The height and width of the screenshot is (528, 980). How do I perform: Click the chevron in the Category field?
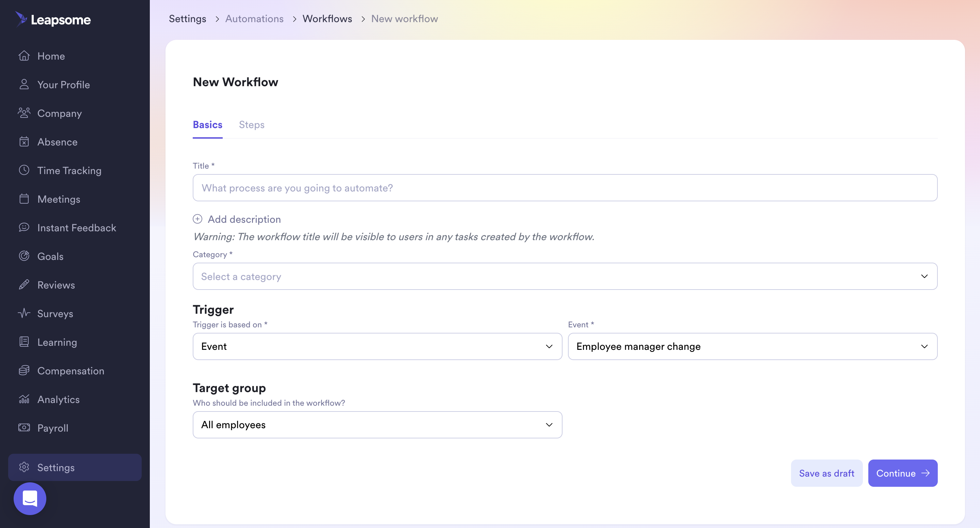click(x=924, y=276)
